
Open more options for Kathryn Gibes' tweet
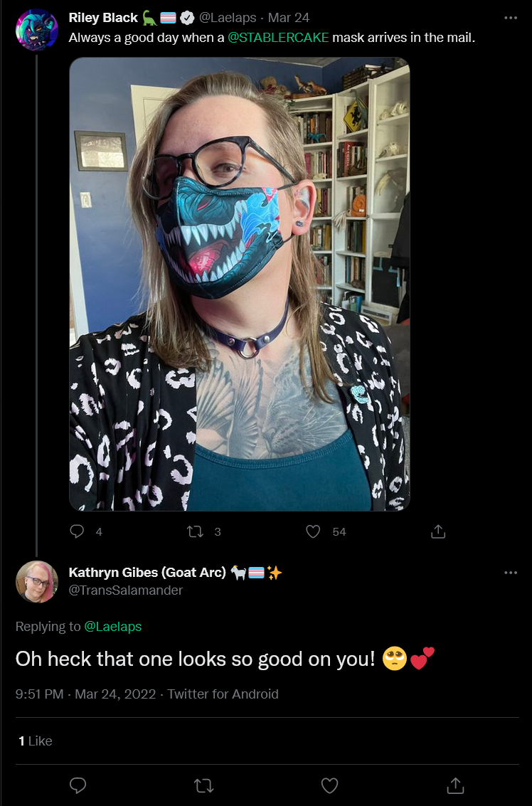pos(511,573)
